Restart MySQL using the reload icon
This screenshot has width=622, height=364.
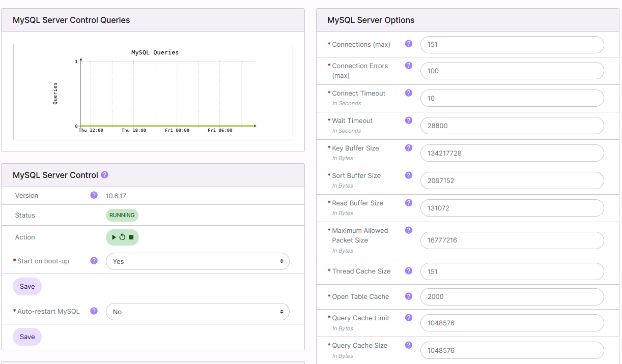coord(122,237)
